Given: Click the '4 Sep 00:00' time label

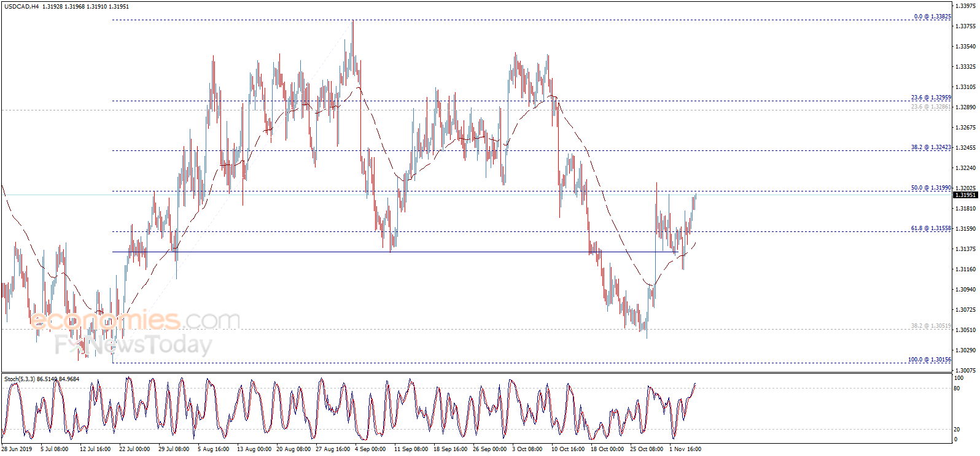Looking at the screenshot, I should [x=370, y=449].
